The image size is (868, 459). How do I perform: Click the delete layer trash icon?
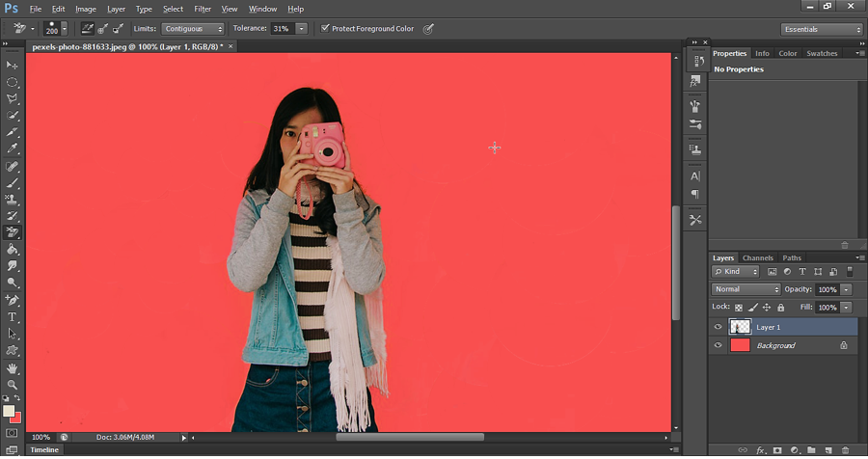click(845, 450)
